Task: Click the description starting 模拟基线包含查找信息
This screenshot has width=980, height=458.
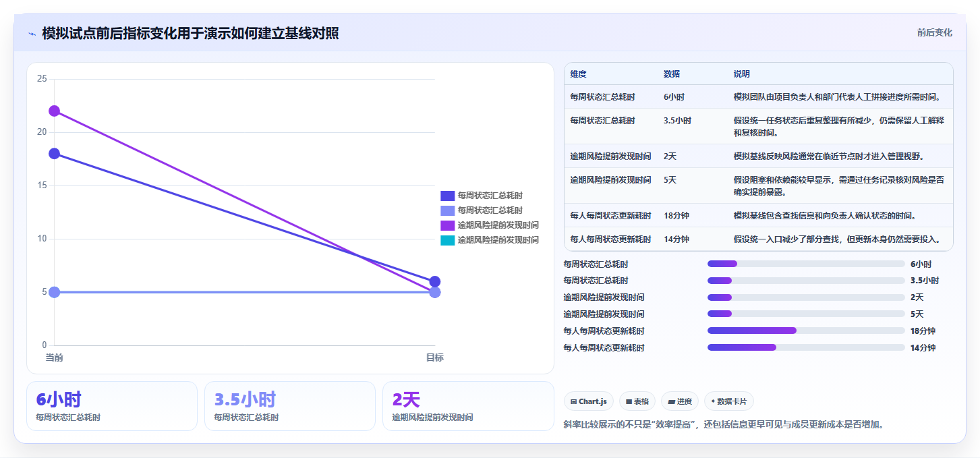Action: tap(824, 216)
